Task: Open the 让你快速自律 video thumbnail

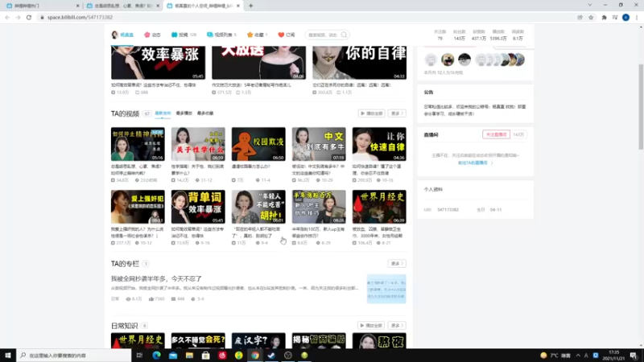Action: 379,144
